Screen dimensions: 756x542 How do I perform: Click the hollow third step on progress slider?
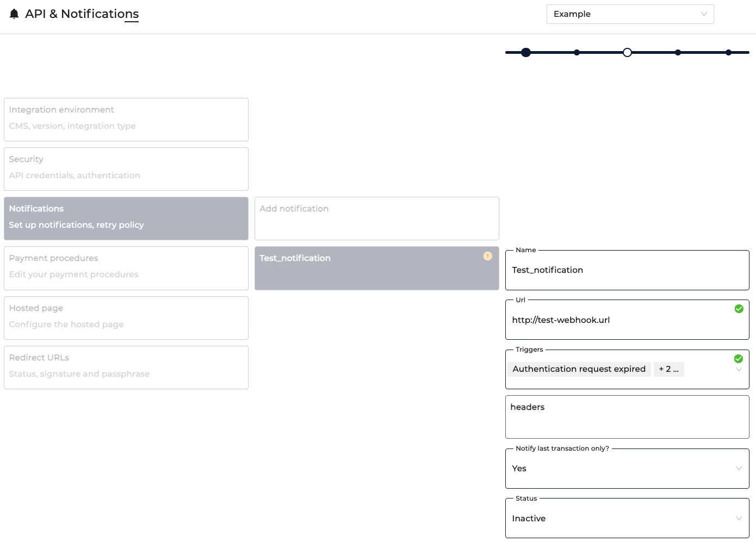tap(627, 53)
